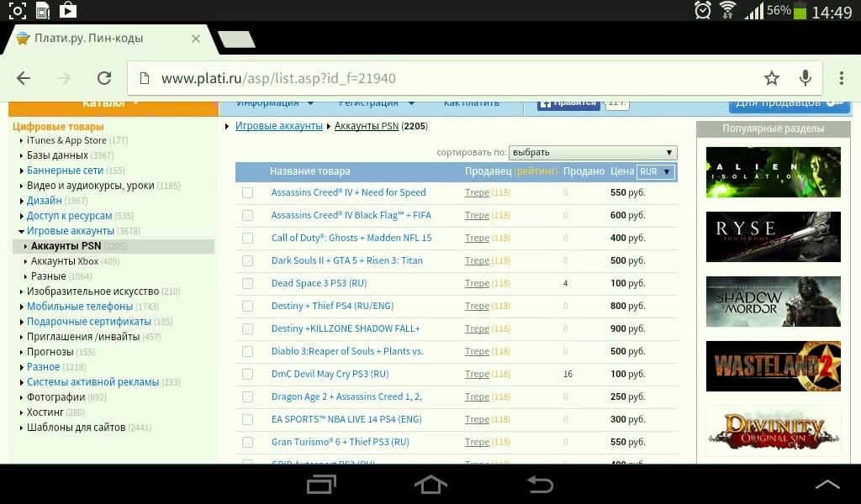Reload the page with refresh icon

[x=104, y=78]
